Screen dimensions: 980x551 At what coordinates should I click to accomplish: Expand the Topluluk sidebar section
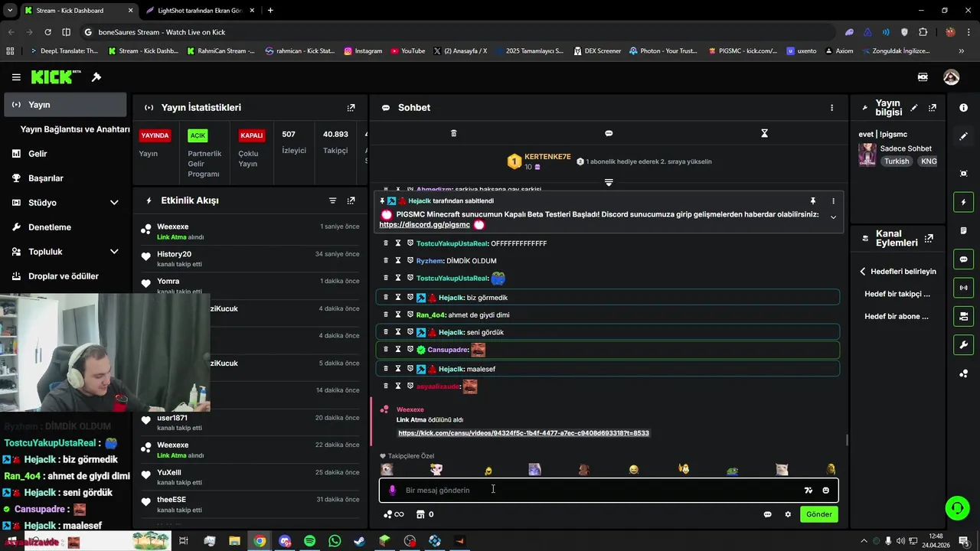coord(114,252)
